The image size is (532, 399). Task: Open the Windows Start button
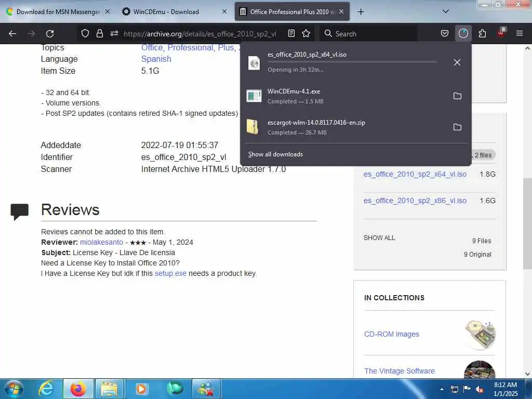(13, 389)
